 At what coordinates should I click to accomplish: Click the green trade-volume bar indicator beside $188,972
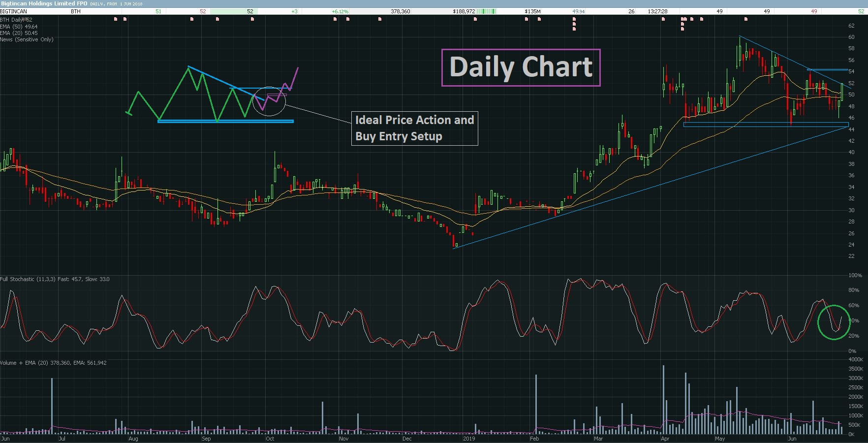point(487,11)
